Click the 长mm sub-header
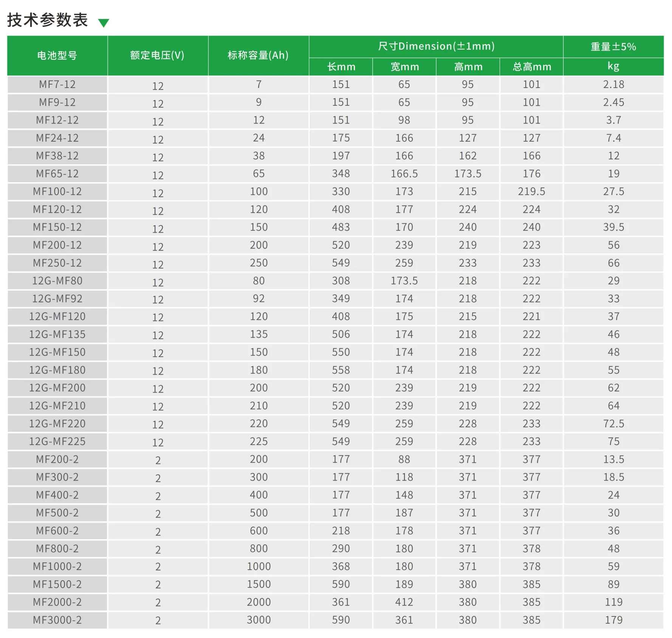 (341, 67)
